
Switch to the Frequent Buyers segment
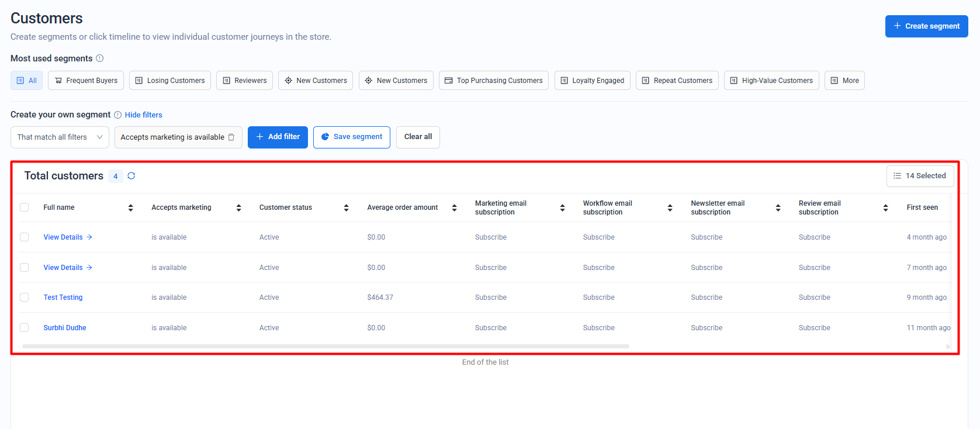[x=86, y=81]
